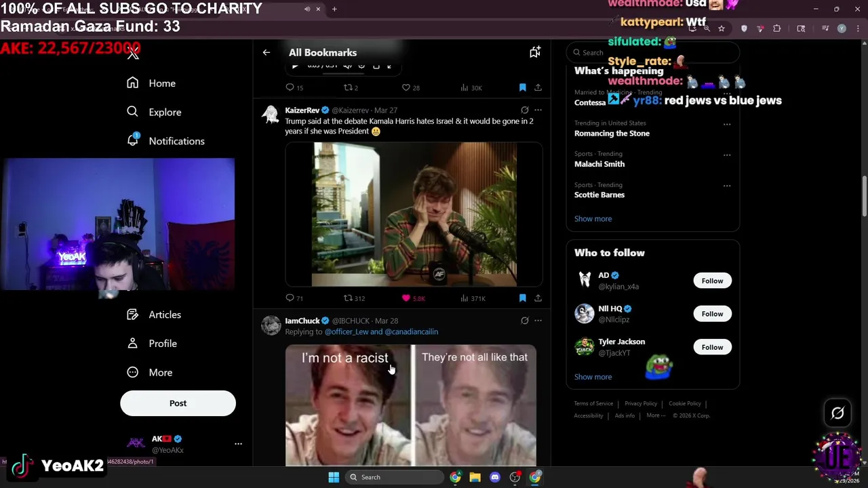This screenshot has width=868, height=488.
Task: Open the @officer_Lew mention link
Action: pos(346,332)
